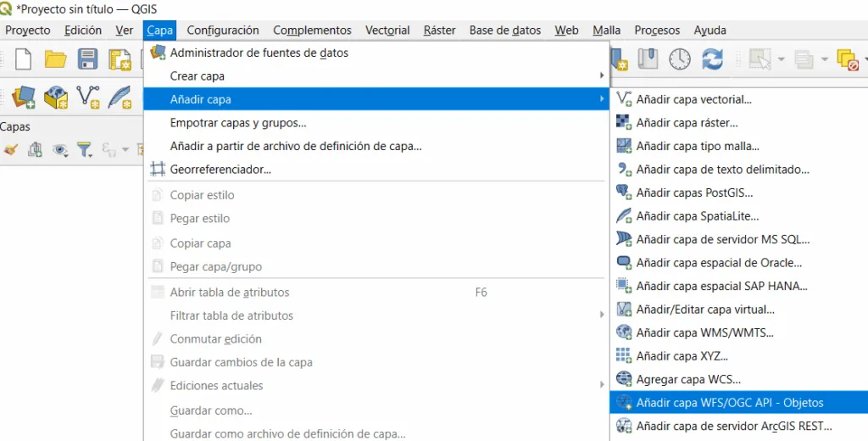Choose Agregar capa WCS

coord(739,379)
